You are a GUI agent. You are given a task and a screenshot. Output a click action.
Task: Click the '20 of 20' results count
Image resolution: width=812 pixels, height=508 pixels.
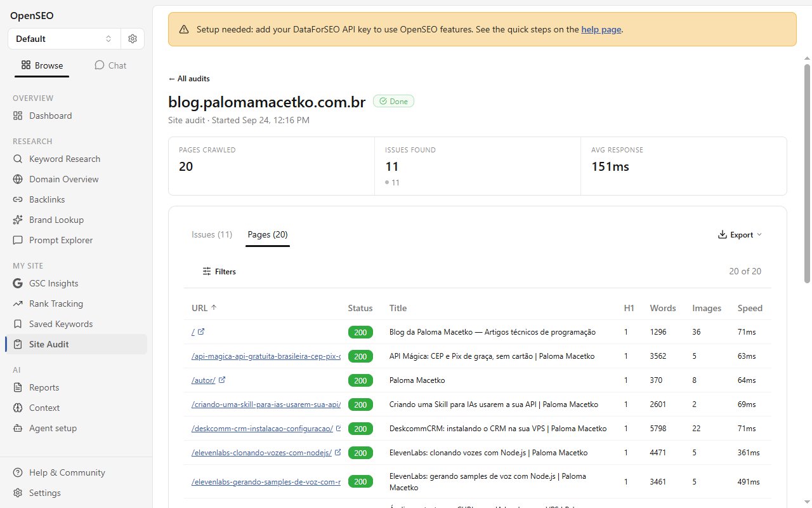pos(745,271)
